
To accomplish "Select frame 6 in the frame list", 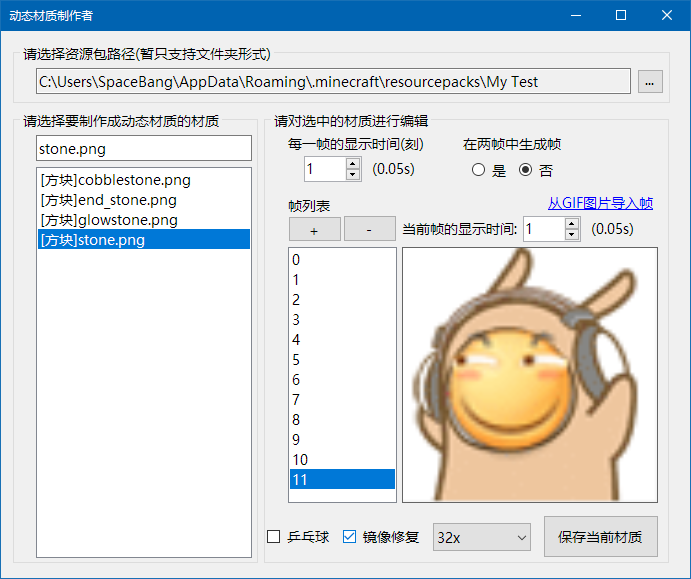I will coord(342,379).
